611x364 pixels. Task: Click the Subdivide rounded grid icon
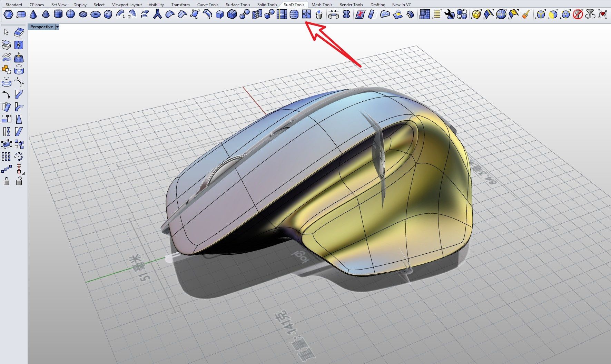coord(294,14)
